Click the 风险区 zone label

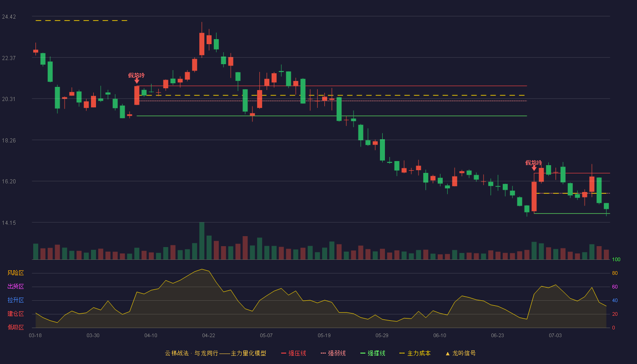15,273
